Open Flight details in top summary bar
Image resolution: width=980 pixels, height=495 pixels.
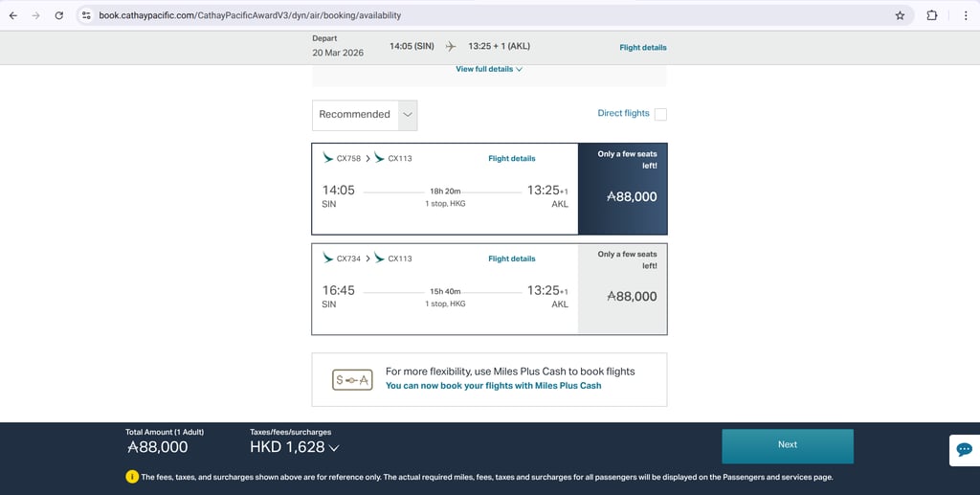coord(643,48)
